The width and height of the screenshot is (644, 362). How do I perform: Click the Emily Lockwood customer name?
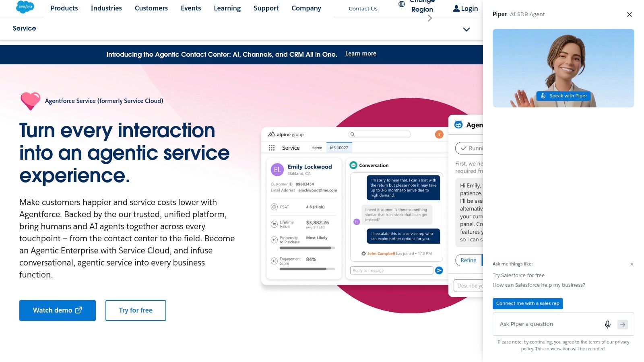pos(310,167)
